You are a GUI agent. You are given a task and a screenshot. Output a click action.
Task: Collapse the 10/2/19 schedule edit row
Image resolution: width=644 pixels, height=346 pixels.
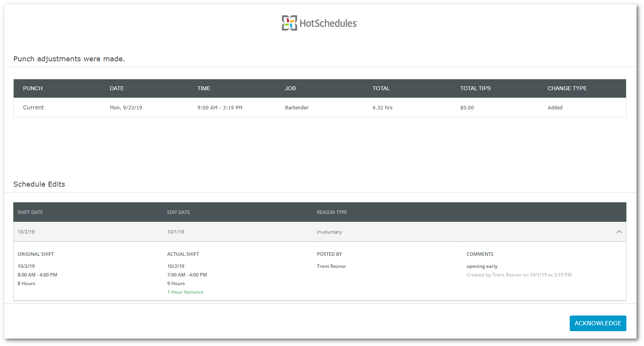click(x=619, y=232)
